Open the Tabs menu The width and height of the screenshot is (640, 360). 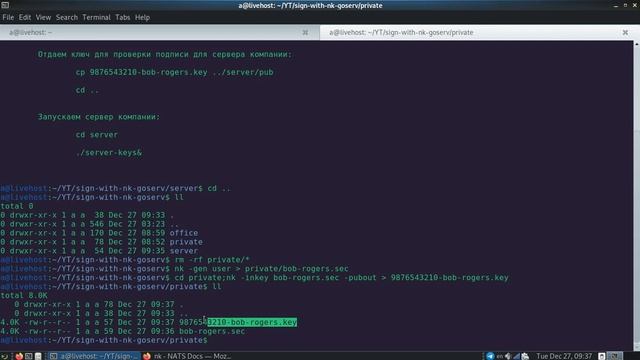(122, 18)
